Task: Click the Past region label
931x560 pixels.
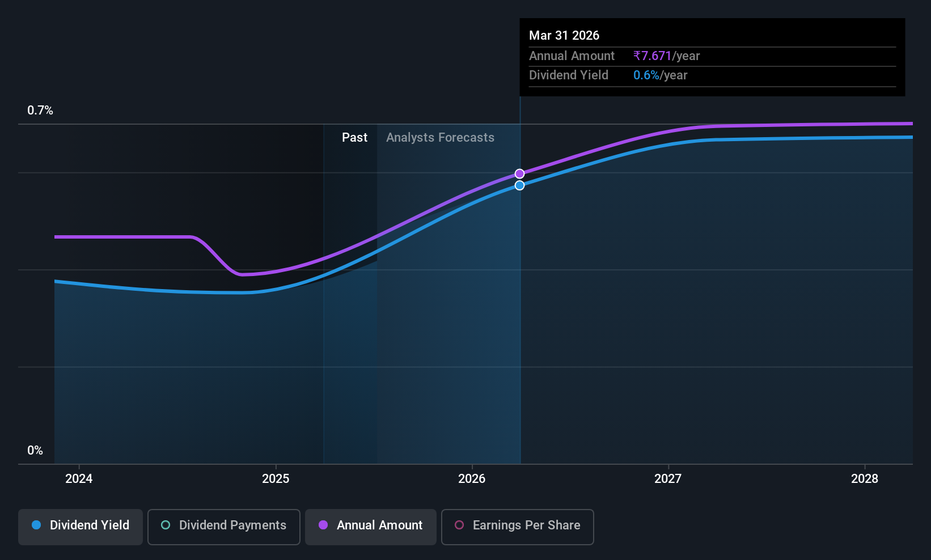Action: [354, 137]
